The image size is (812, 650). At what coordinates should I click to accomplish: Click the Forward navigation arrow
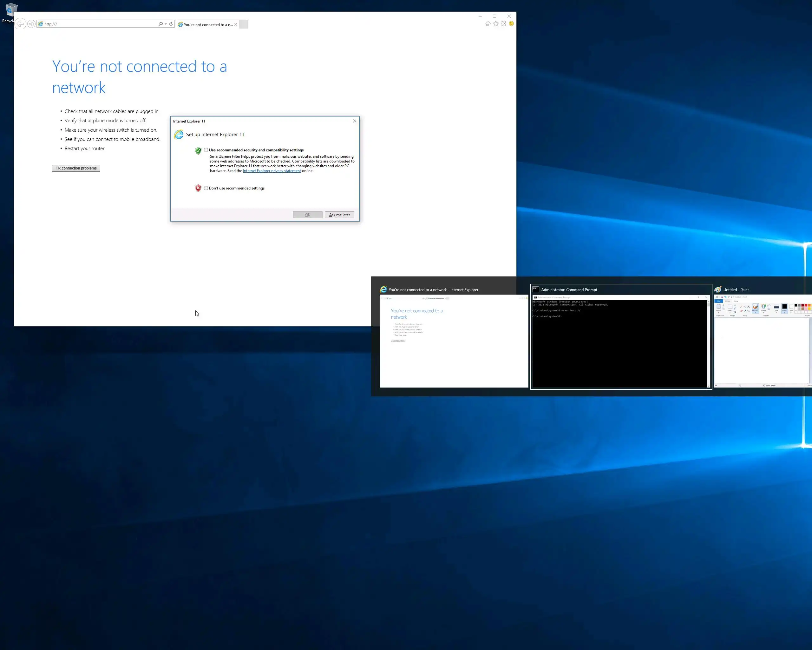coord(32,24)
